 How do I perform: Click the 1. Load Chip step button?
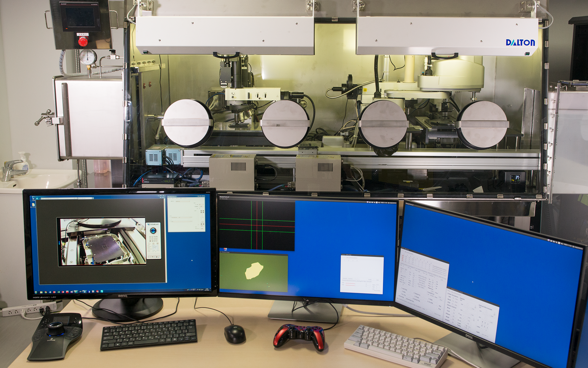(405, 289)
